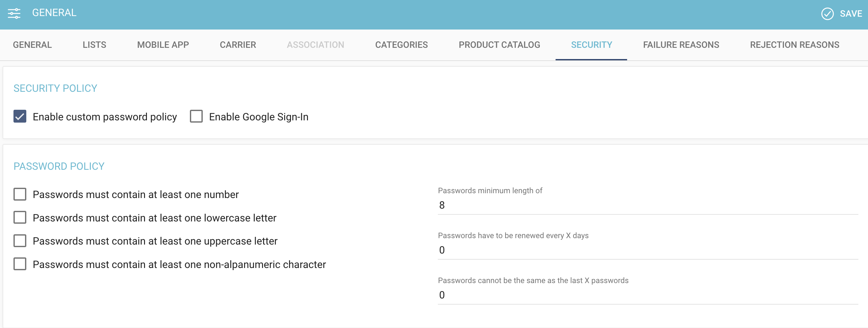Switch to PRODUCT CATALOG tab
Screen dimensions: 868x328
click(x=499, y=45)
